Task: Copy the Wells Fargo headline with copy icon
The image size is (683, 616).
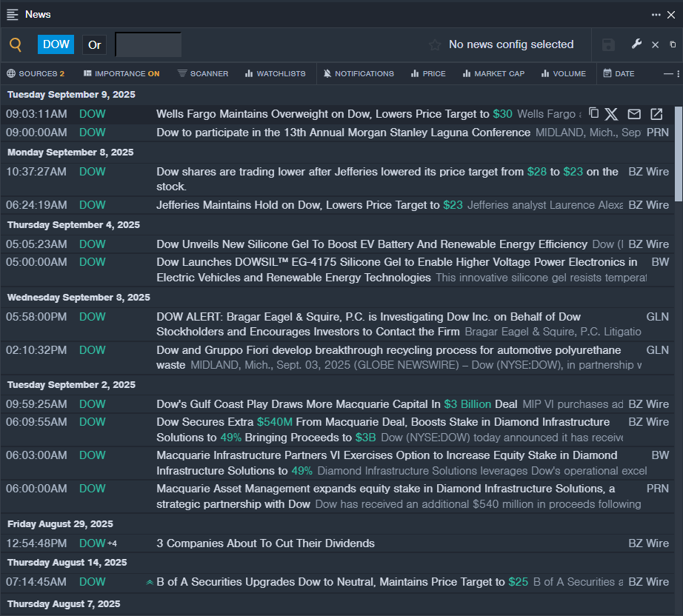Action: 593,113
